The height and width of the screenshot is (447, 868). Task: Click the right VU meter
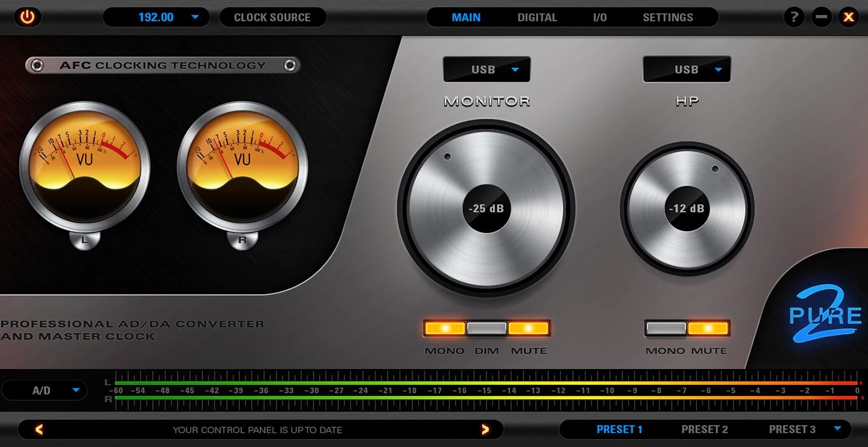[242, 168]
